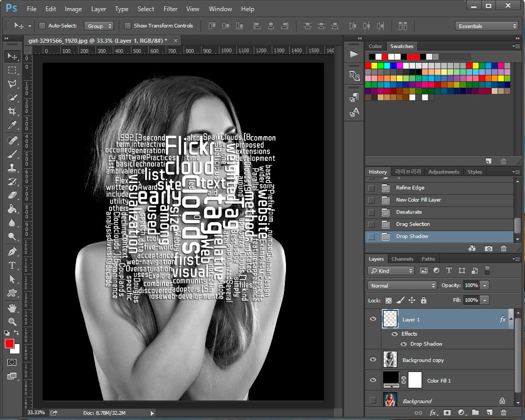Open the Layers panel flyout menu

click(516, 259)
